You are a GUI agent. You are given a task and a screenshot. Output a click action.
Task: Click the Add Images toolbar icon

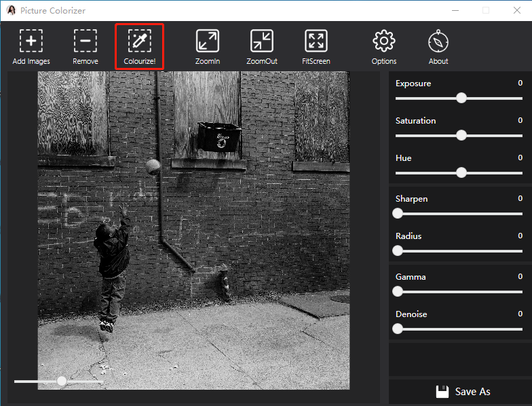pos(31,41)
